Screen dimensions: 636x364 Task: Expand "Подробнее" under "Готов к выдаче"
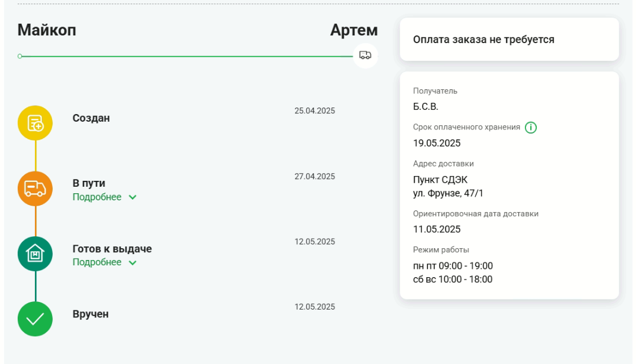click(x=98, y=262)
